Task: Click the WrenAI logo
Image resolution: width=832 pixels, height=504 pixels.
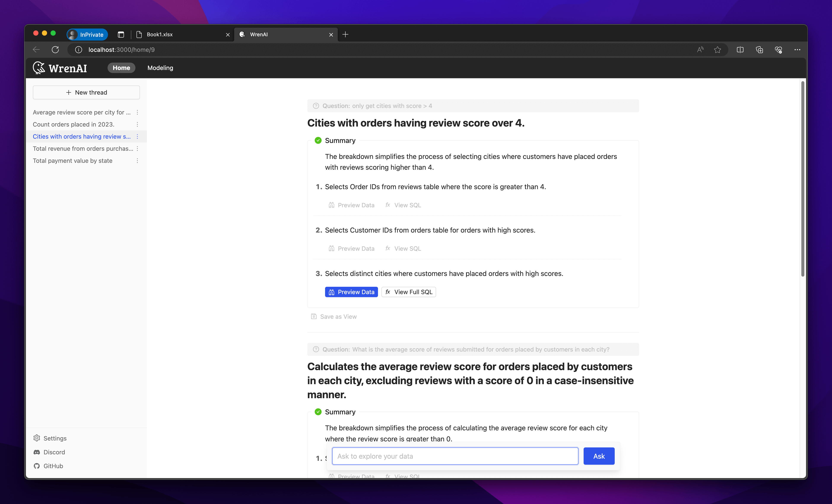Action: [60, 68]
